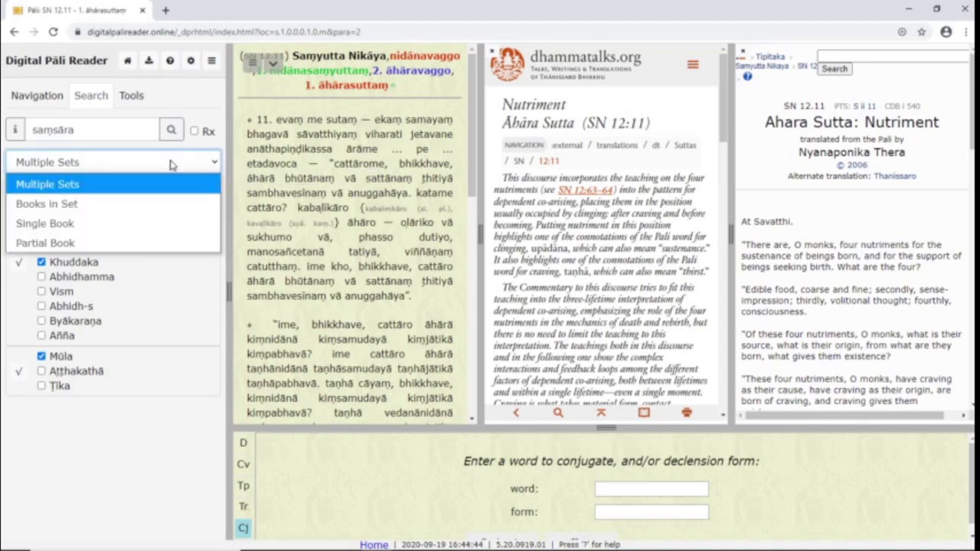Viewport: 980px width, 551px height.
Task: Open the browser profile avatar
Action: click(946, 32)
